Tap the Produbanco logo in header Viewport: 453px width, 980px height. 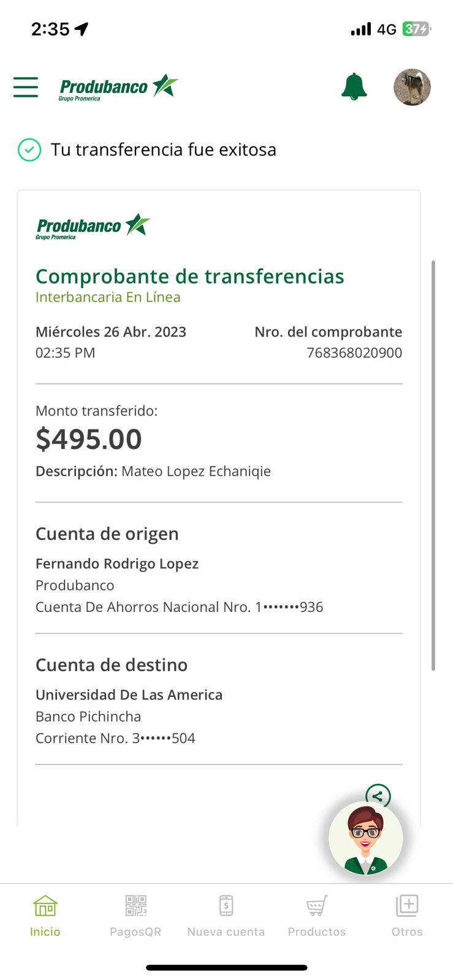118,87
